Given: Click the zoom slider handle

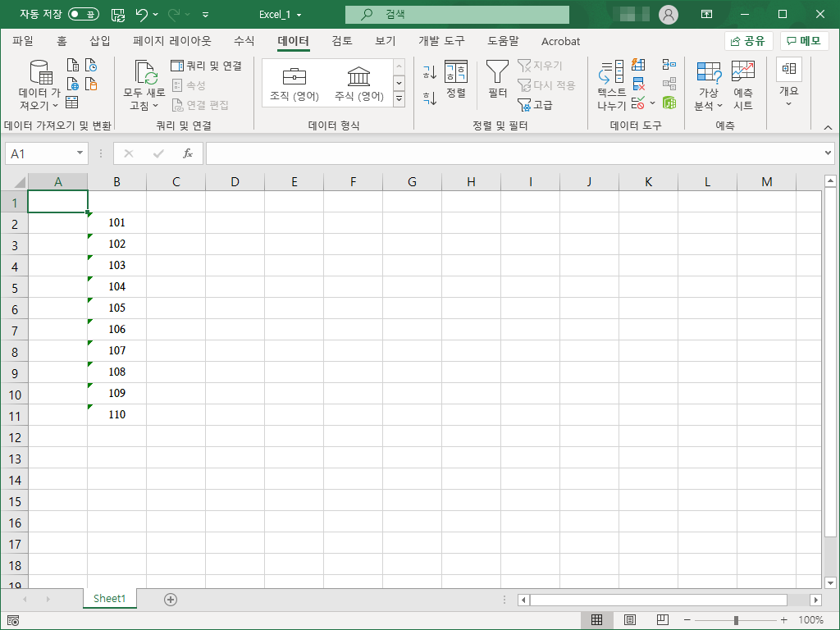Looking at the screenshot, I should (x=736, y=620).
